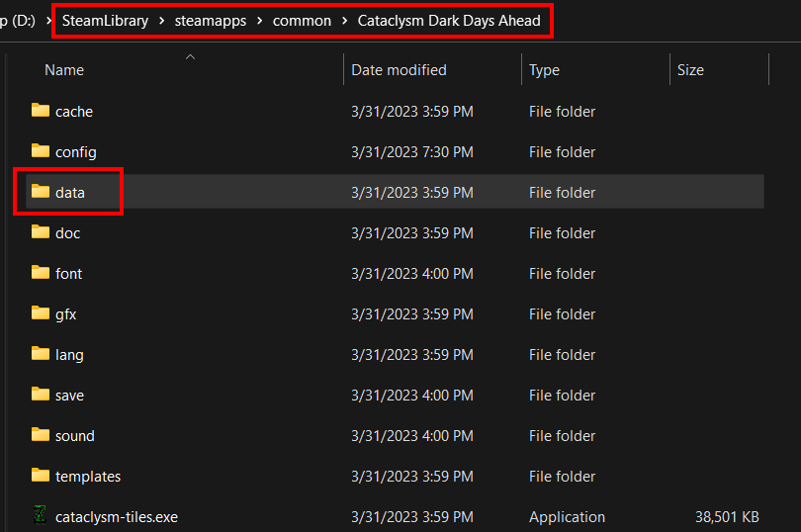Sort files by Name column

pos(64,70)
